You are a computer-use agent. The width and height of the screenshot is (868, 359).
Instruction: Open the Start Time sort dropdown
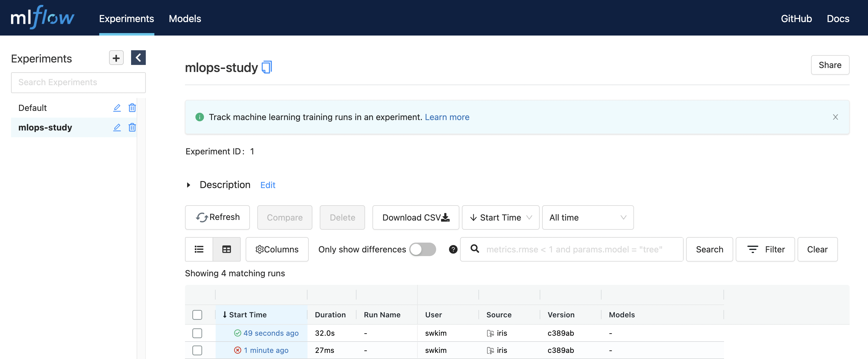pyautogui.click(x=500, y=217)
